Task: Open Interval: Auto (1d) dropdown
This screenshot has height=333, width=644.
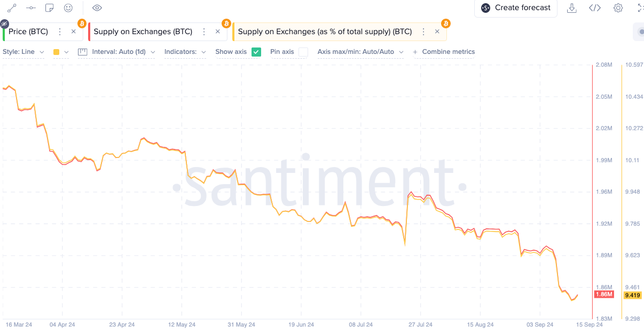Action: pyautogui.click(x=123, y=52)
